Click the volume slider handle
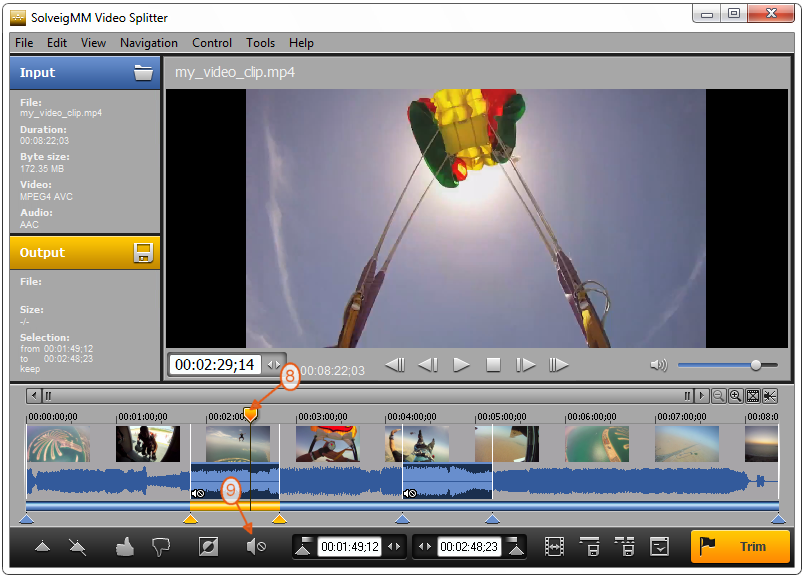 756,365
